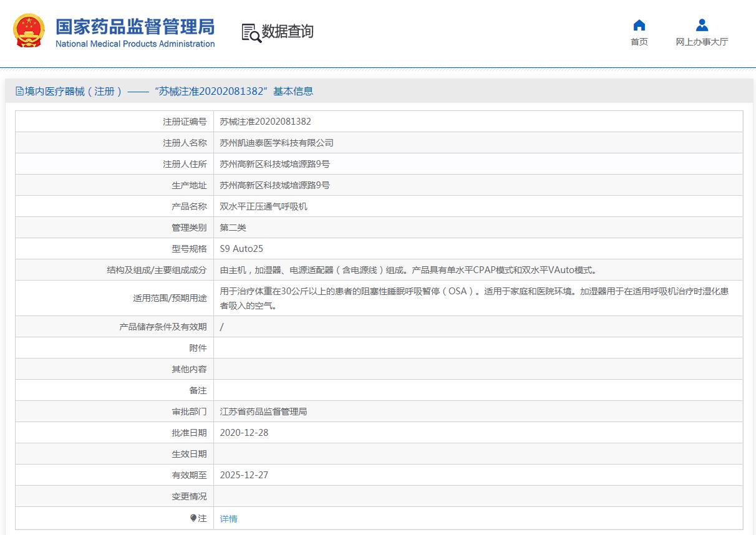The image size is (756, 535).
Task: Click the 型号规格 label
Action: [x=189, y=249]
